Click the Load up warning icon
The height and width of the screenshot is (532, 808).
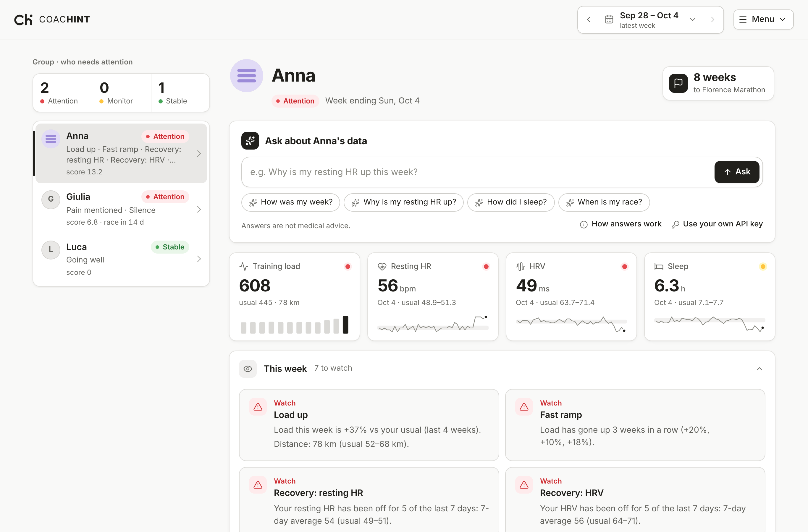coord(258,406)
